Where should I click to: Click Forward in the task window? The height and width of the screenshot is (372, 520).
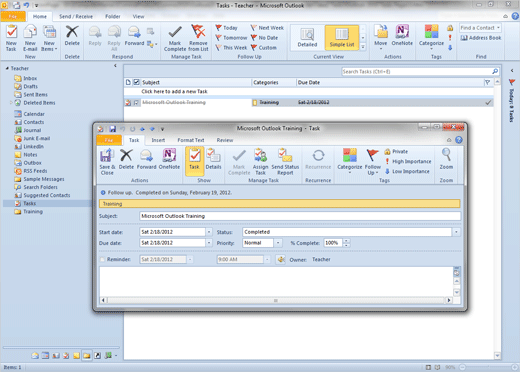point(146,159)
